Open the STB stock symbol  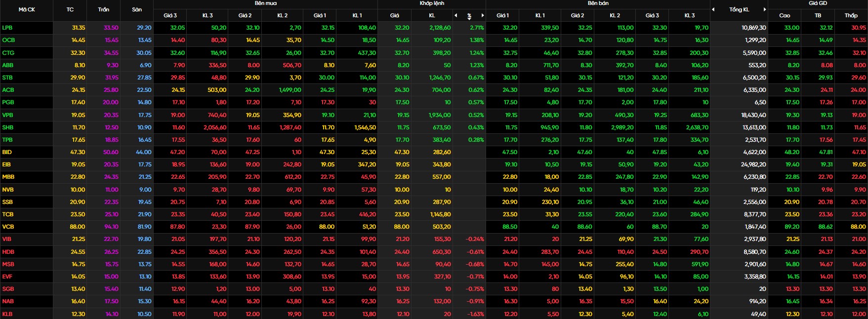[x=7, y=78]
